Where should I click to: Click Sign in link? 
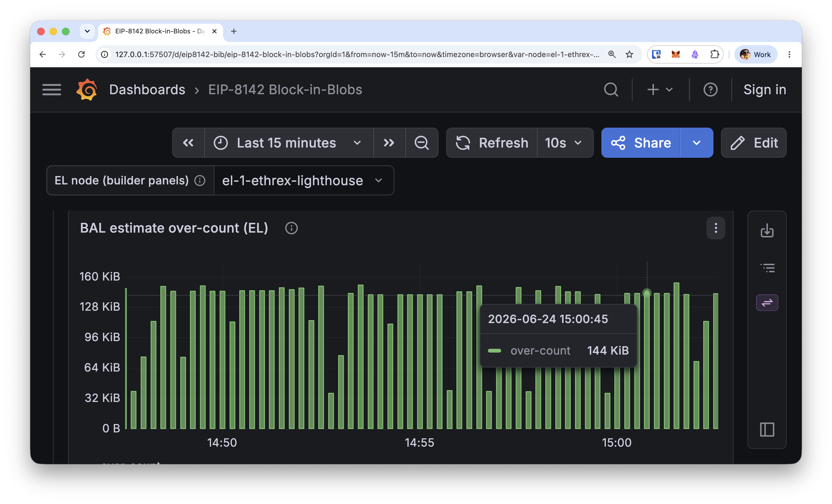(x=764, y=90)
